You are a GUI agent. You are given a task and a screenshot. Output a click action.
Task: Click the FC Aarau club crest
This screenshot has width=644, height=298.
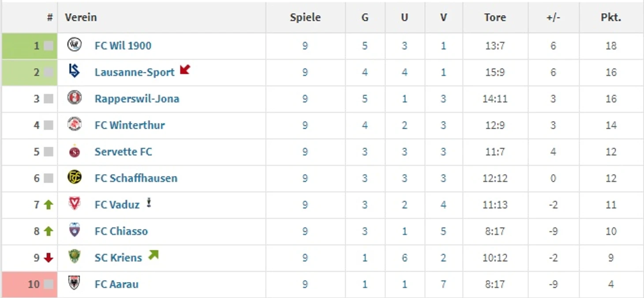tap(74, 283)
